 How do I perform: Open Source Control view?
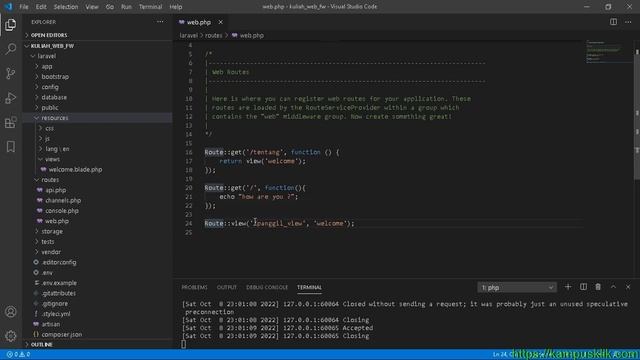tap(11, 73)
